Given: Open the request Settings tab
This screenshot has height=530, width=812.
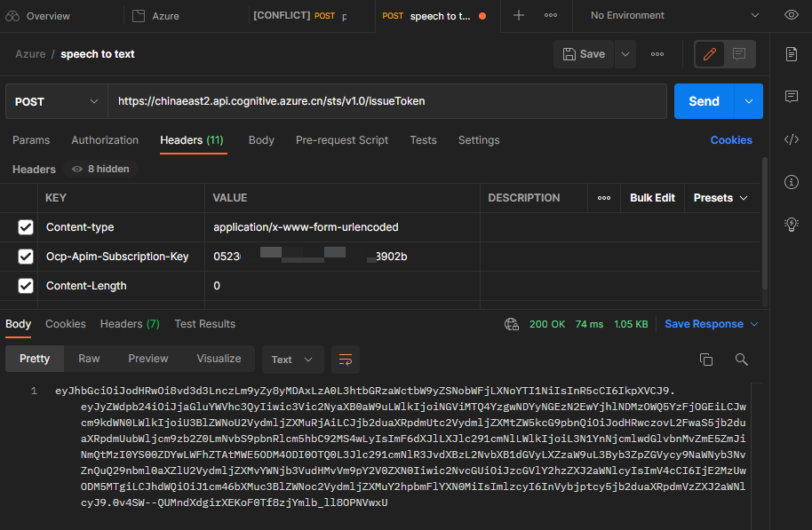Looking at the screenshot, I should (479, 140).
